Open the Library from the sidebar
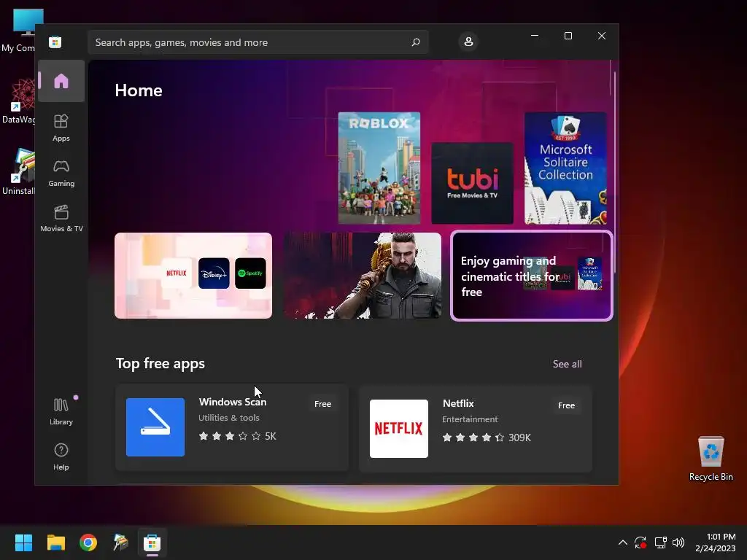The height and width of the screenshot is (560, 747). click(61, 412)
